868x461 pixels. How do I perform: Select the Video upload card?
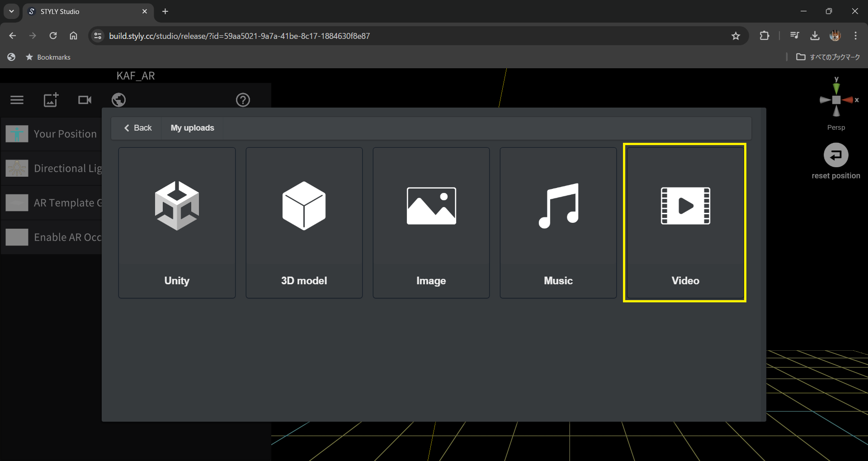click(685, 223)
